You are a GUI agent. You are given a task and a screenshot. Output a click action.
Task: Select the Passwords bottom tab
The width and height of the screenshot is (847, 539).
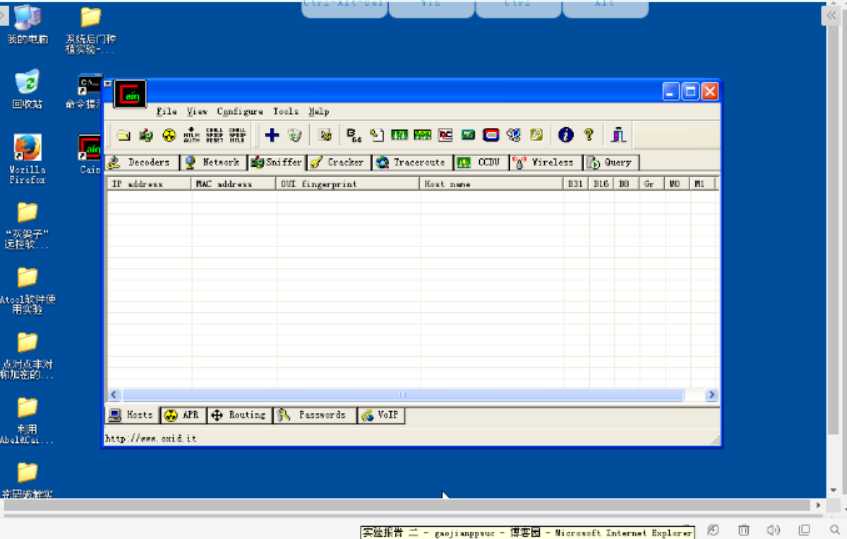[x=314, y=415]
